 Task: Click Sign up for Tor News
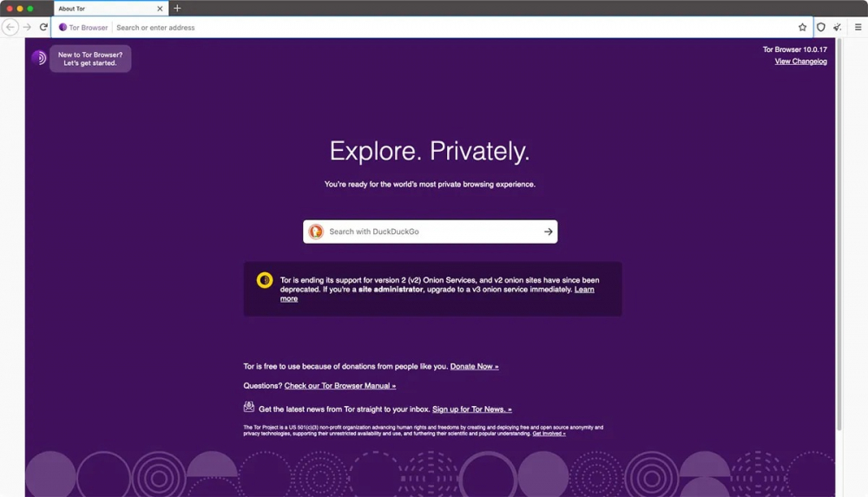coord(471,409)
